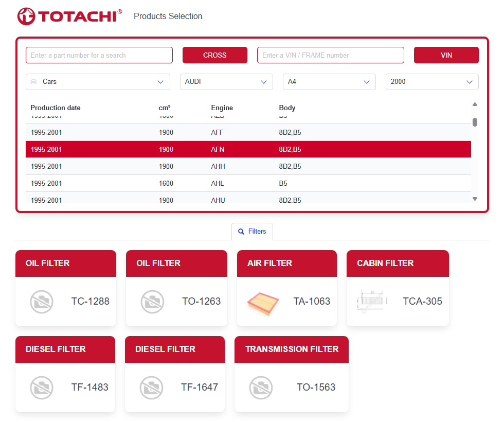
Task: Click the Totachi logo
Action: (x=70, y=16)
